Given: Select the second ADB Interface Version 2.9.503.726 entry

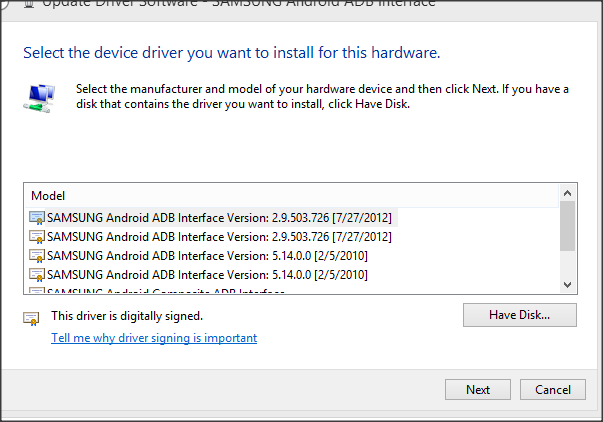Looking at the screenshot, I should (x=219, y=236).
